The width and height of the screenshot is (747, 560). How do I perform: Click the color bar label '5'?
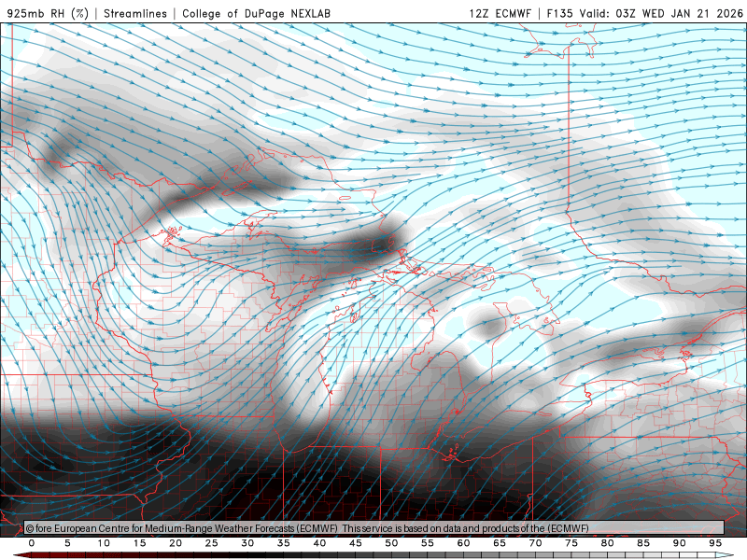[67, 543]
